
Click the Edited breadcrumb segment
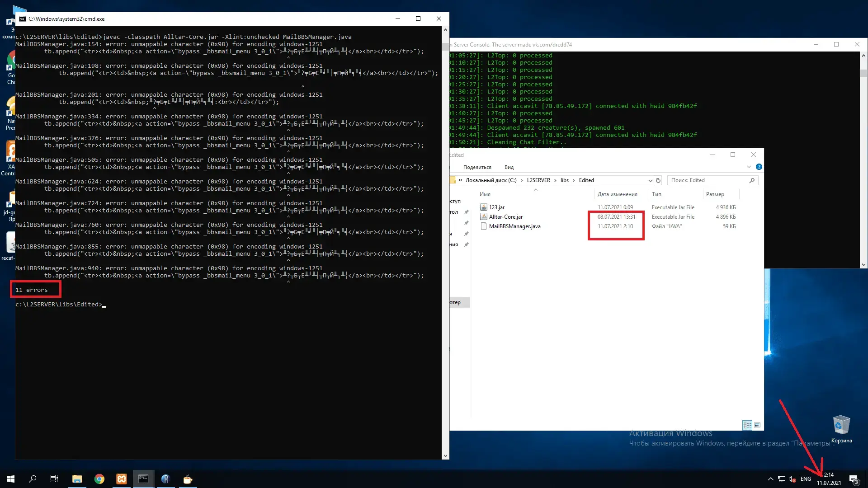click(586, 180)
